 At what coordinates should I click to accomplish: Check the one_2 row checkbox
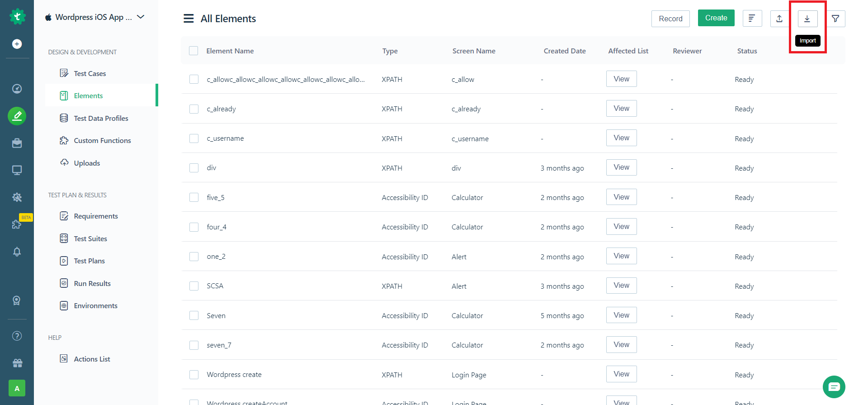[194, 257]
